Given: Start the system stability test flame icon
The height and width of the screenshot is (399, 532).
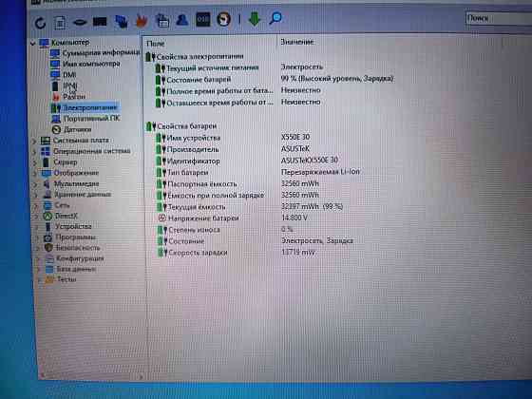Looking at the screenshot, I should pos(142,21).
